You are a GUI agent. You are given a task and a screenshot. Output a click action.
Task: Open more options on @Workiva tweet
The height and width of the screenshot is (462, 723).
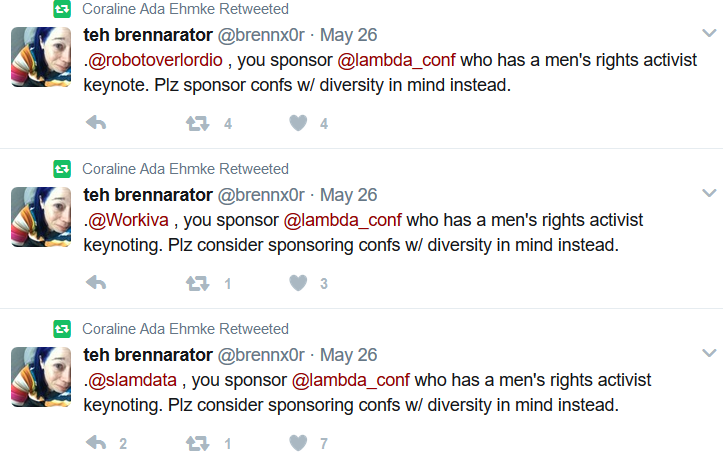(x=709, y=193)
